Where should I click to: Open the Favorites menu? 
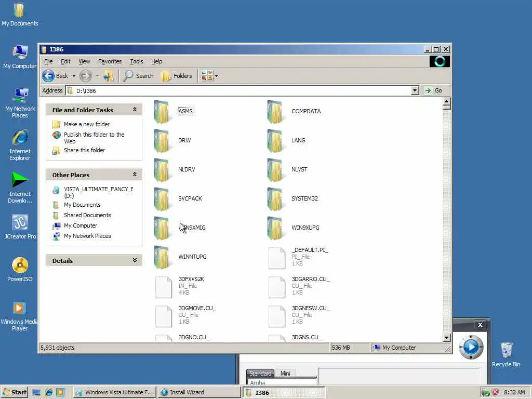point(110,61)
